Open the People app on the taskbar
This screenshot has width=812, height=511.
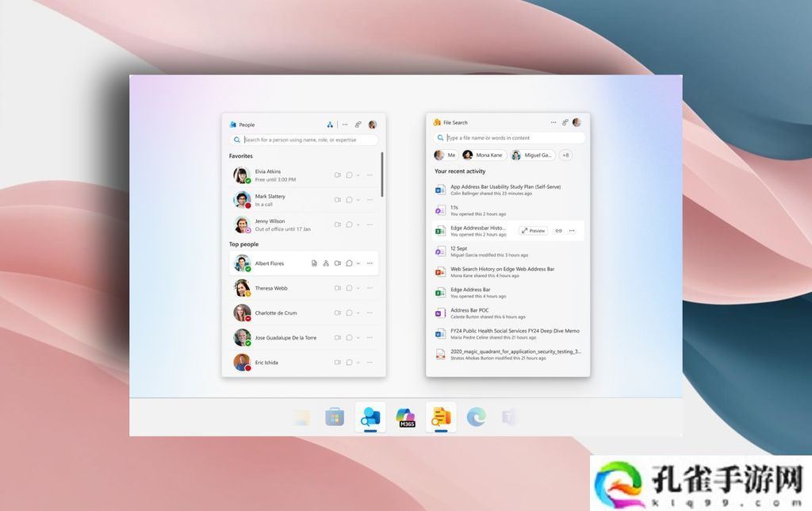pyautogui.click(x=370, y=417)
